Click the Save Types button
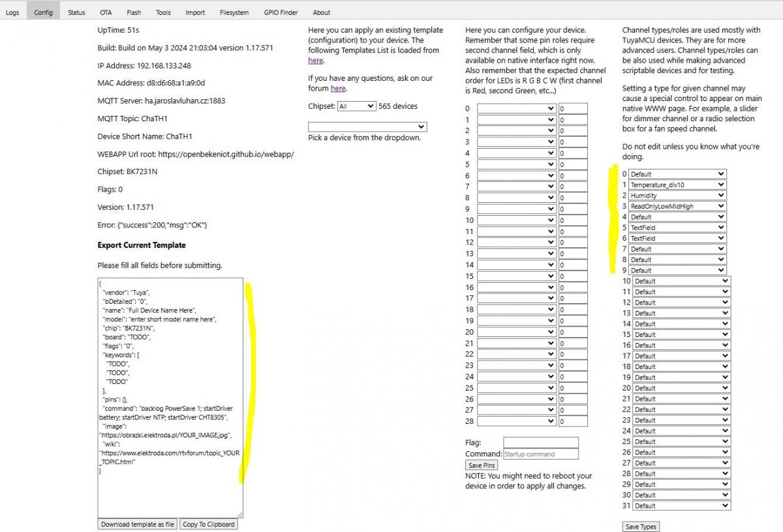The image size is (783, 532). tap(641, 527)
